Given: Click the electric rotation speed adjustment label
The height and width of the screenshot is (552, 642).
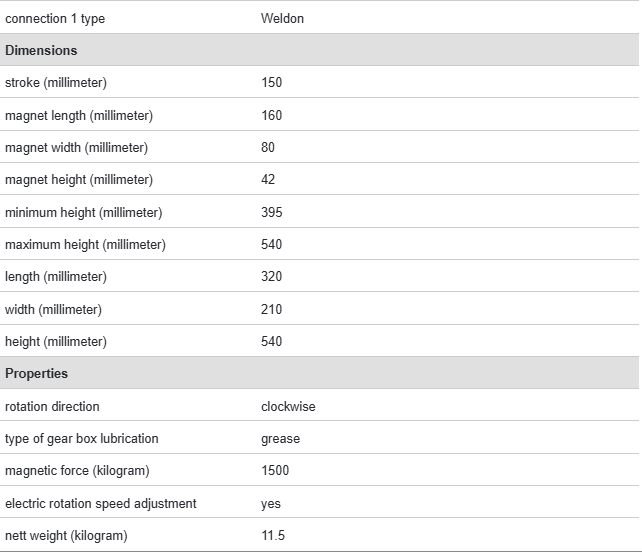Looking at the screenshot, I should pyautogui.click(x=101, y=504).
